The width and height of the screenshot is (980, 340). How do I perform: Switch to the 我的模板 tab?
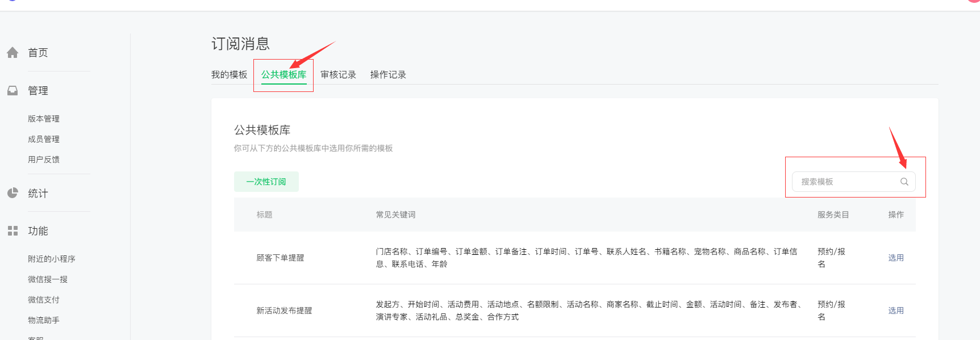[x=230, y=75]
